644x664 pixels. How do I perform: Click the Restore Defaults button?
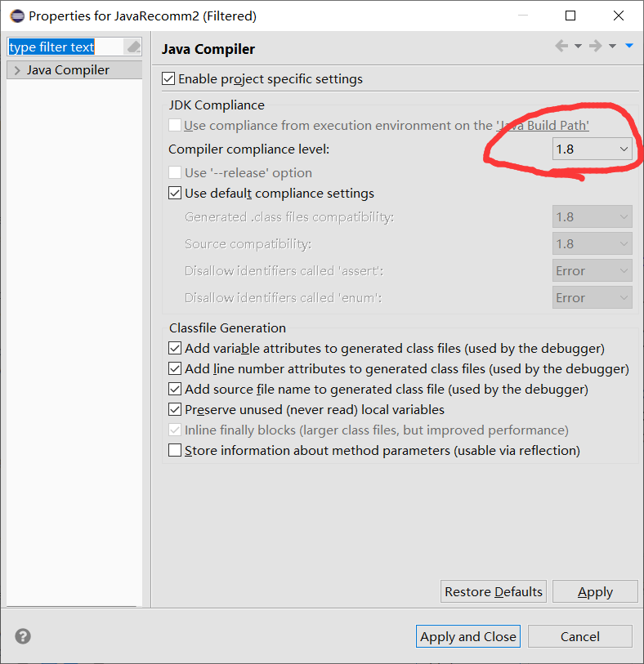pyautogui.click(x=493, y=591)
